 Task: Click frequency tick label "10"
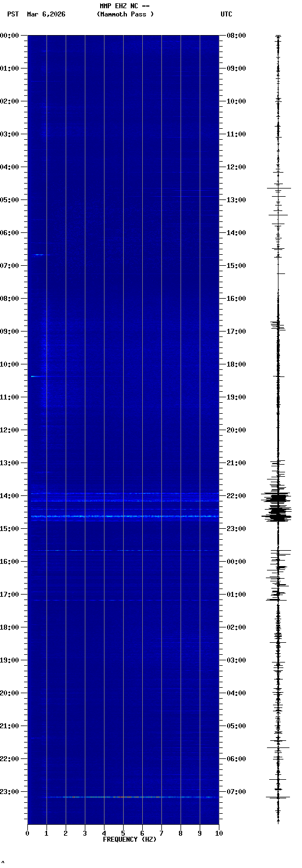point(219,833)
